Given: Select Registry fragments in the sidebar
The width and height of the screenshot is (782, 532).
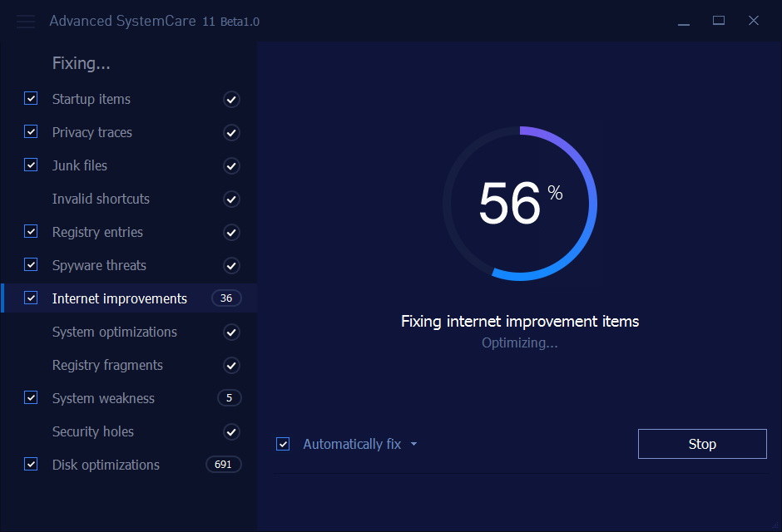Looking at the screenshot, I should (107, 365).
